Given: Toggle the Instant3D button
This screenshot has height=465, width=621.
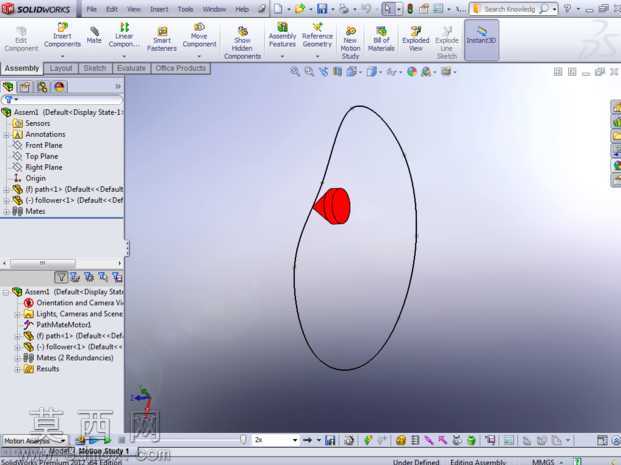Looking at the screenshot, I should 481,40.
